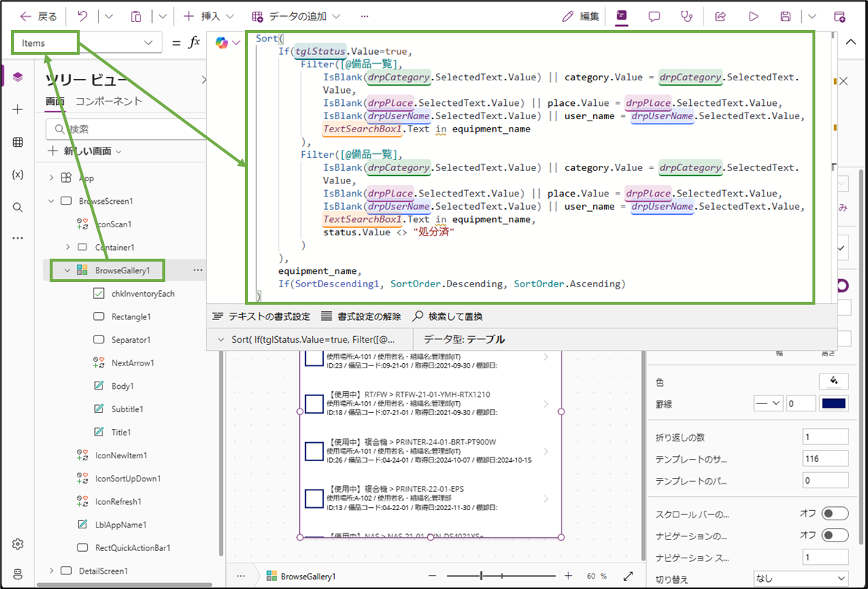The image size is (868, 589).
Task: Collapse the BrowseGallery1 tree node
Action: click(x=67, y=270)
